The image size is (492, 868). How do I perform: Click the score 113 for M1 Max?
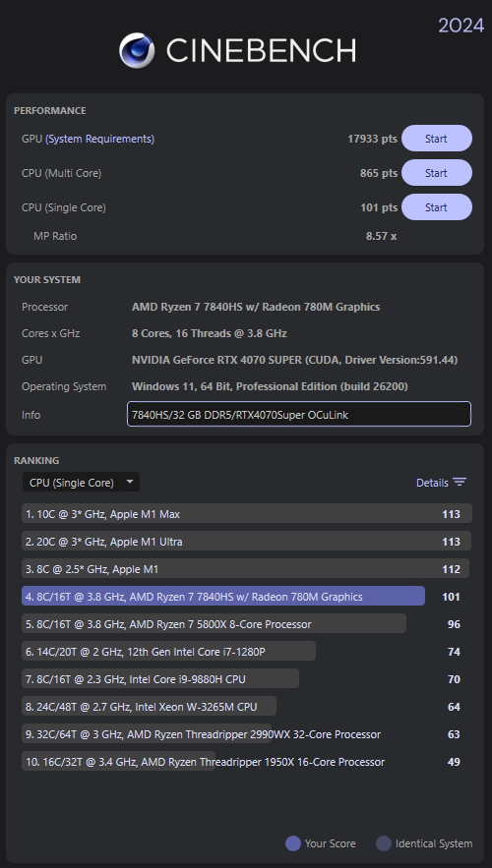tap(451, 514)
